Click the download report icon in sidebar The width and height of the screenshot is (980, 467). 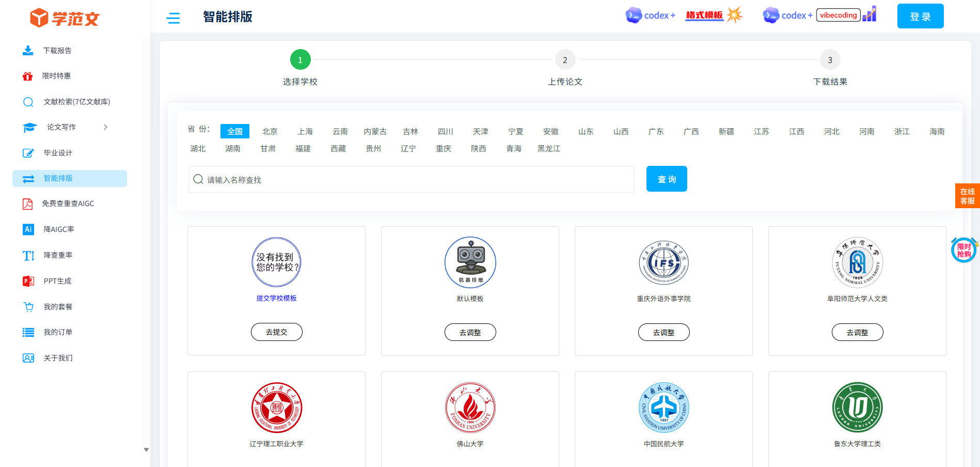28,50
